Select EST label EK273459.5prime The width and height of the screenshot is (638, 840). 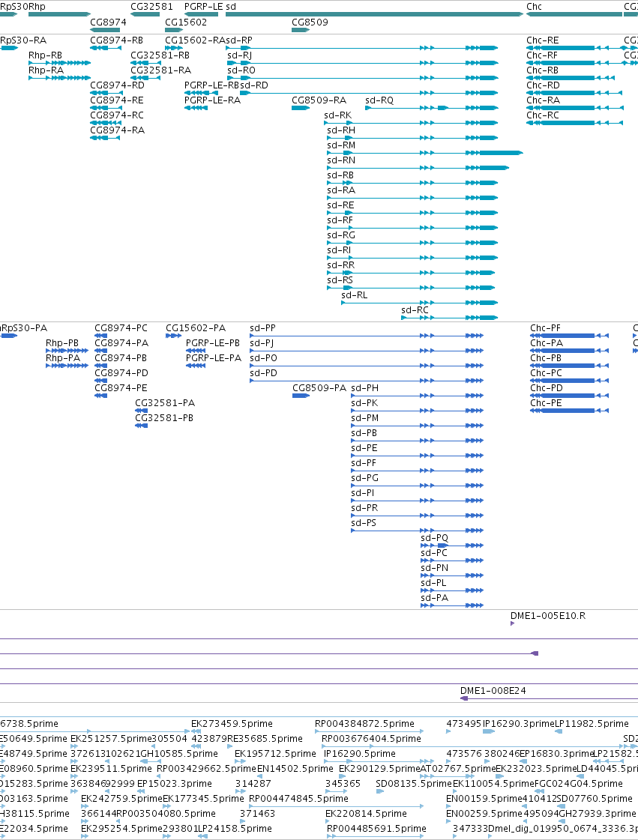coord(232,724)
